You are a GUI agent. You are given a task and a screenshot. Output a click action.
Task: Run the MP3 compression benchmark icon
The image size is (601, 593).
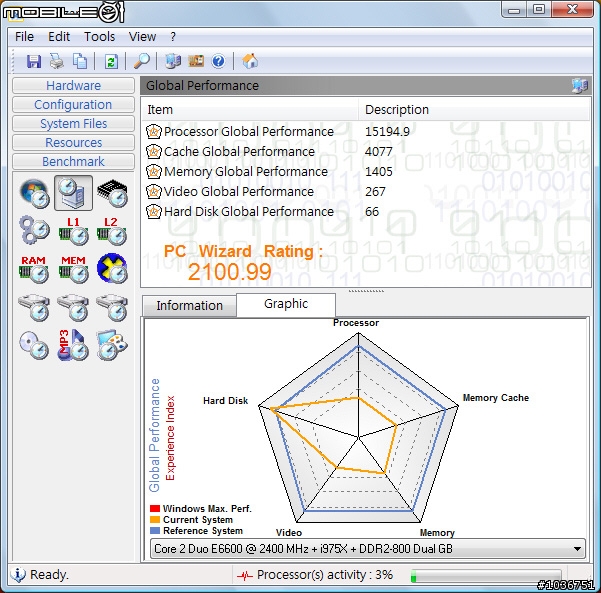(x=73, y=345)
